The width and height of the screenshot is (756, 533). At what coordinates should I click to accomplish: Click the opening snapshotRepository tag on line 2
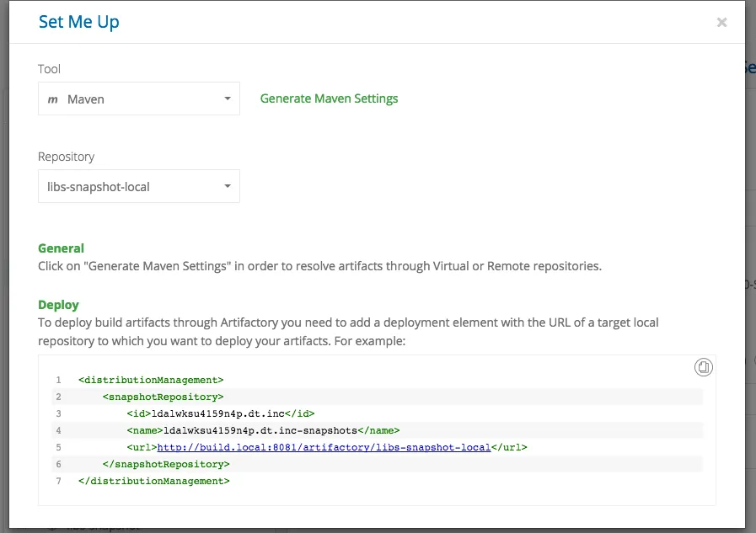coord(164,397)
